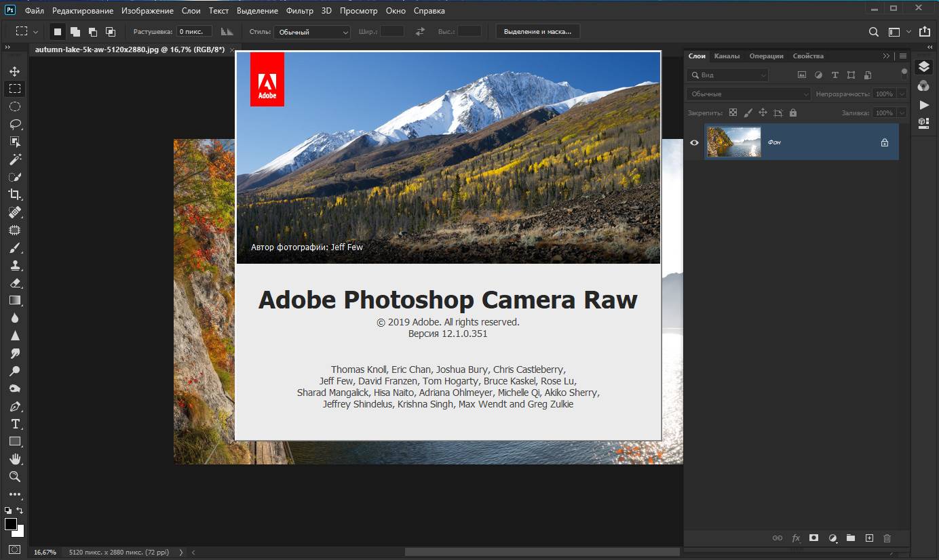Toggle Quick Mask mode at toolbox bottom
The image size is (939, 560).
pyautogui.click(x=14, y=549)
